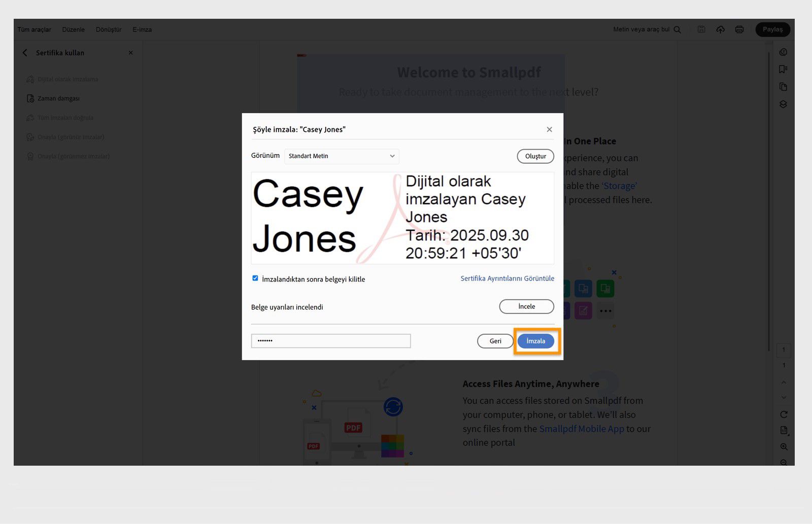This screenshot has height=524, width=812.
Task: Open the 'Smallpdf Mobile App' link
Action: click(582, 429)
